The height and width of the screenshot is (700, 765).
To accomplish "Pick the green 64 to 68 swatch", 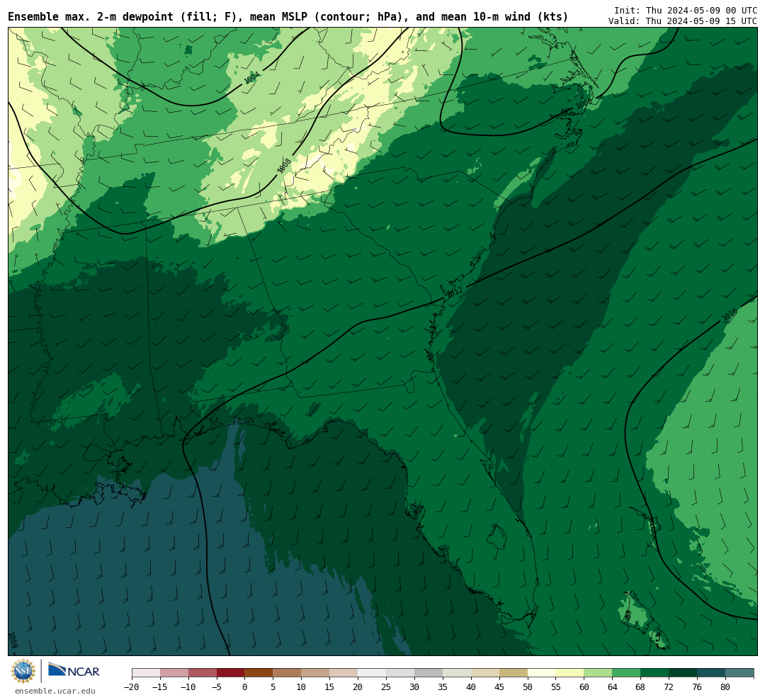I will pyautogui.click(x=627, y=673).
